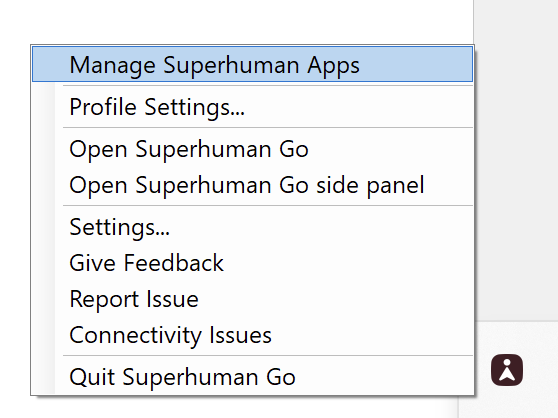Open Connectivity Issues entry

(252, 335)
